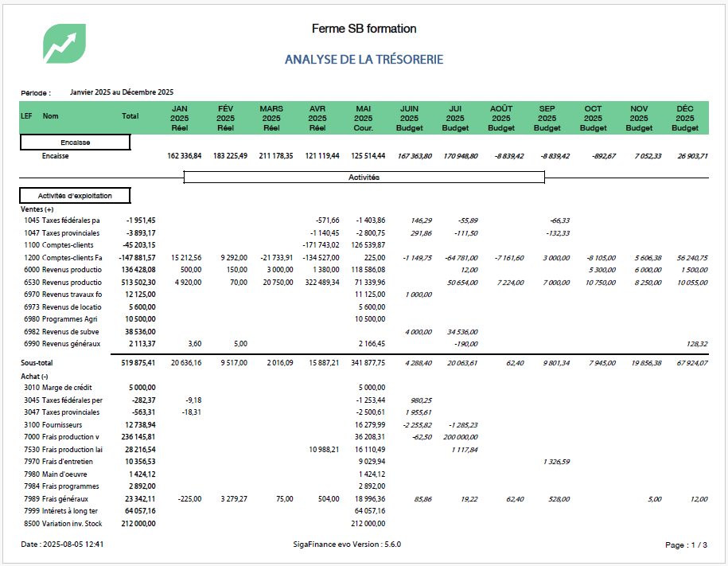Click the footer date '2025-08-05 12:41'

pos(73,544)
